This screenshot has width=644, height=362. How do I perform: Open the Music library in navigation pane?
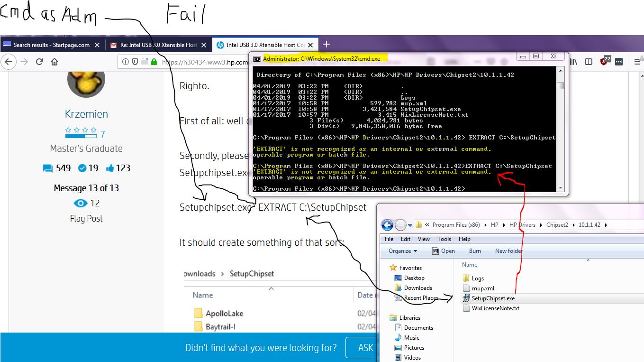[x=411, y=338]
